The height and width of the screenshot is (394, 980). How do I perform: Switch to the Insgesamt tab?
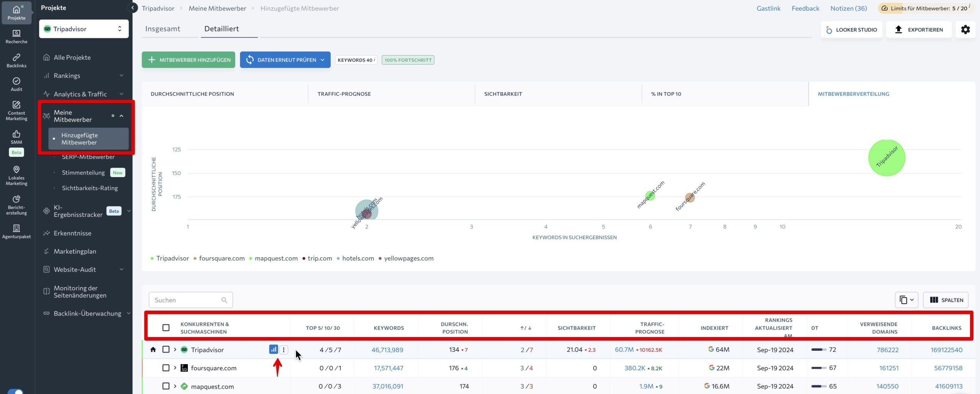(162, 29)
